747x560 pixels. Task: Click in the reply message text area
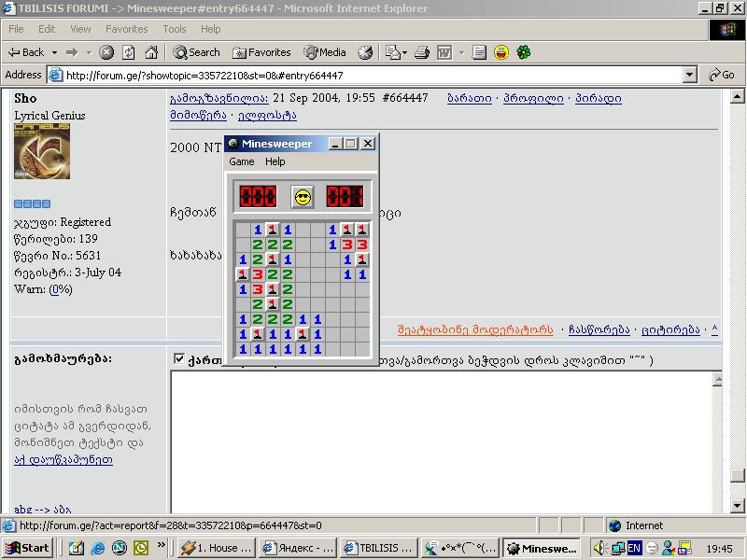[439, 439]
